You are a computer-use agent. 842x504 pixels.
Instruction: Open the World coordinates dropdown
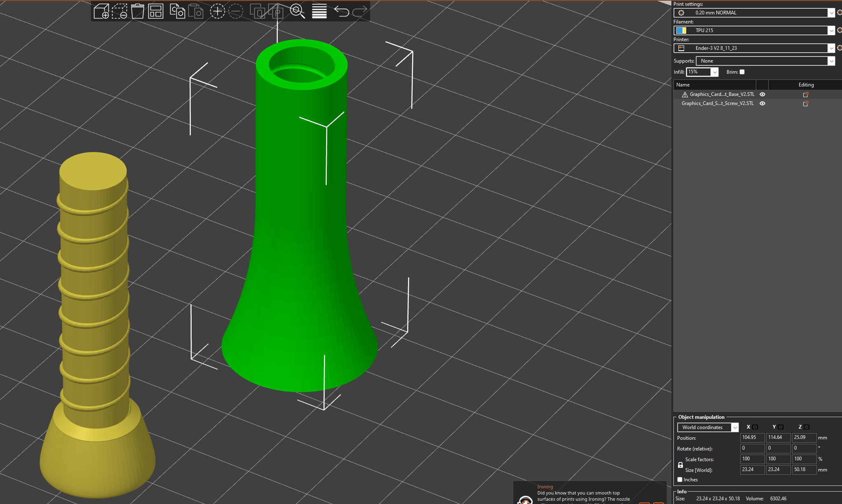pyautogui.click(x=708, y=427)
